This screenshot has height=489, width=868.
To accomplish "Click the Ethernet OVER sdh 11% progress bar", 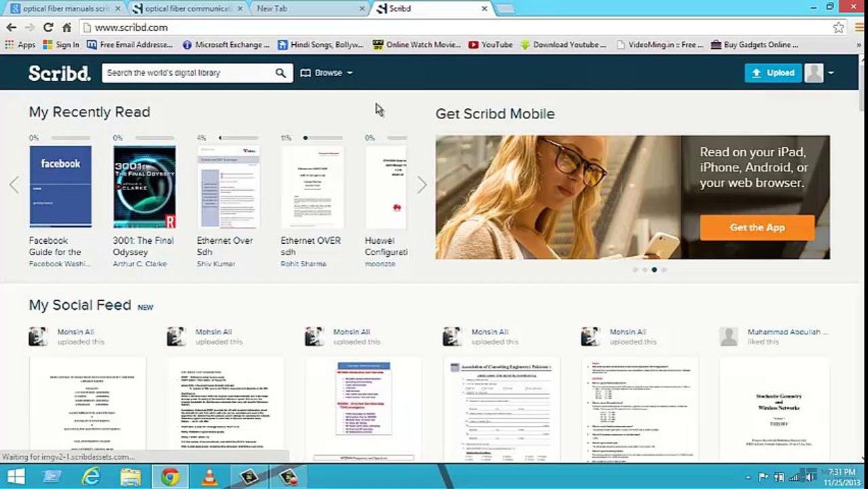I will coord(323,138).
